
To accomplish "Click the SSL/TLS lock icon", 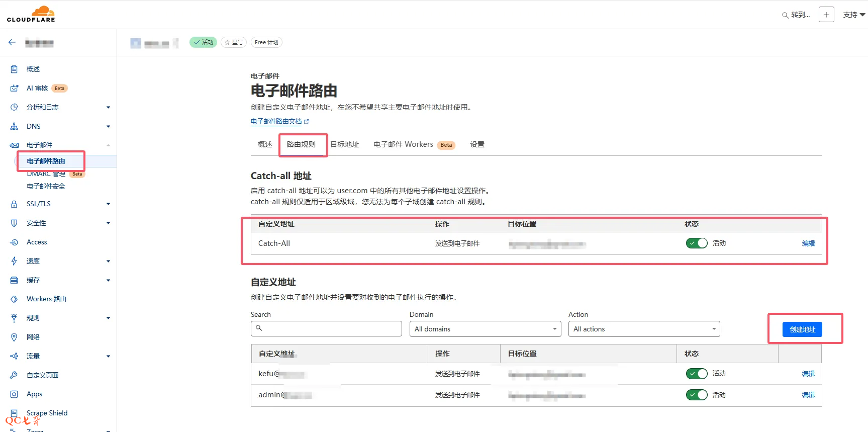I will 14,204.
